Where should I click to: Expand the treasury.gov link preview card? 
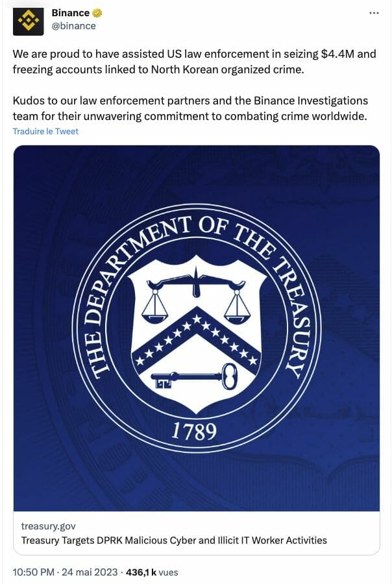click(x=195, y=531)
